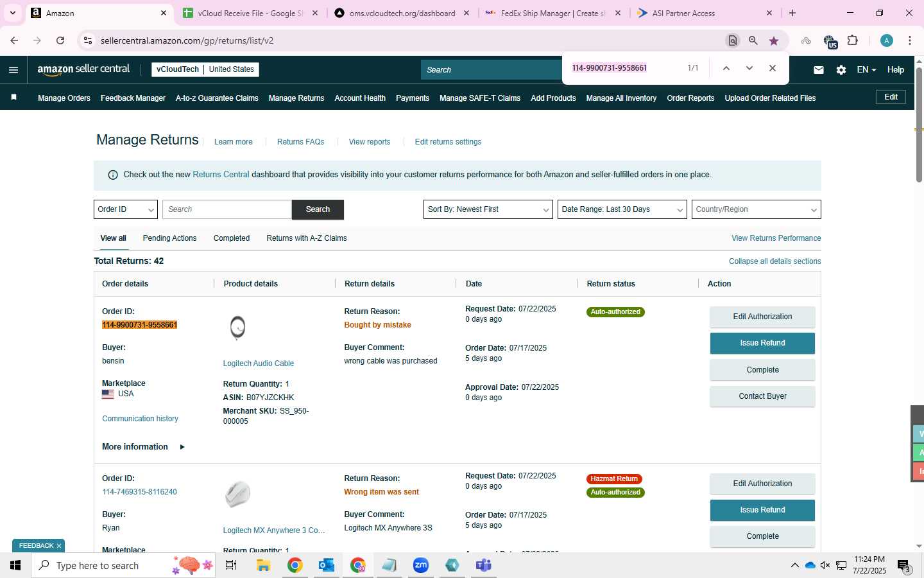Click Edit Authorization for Logitech Audio Cable return
This screenshot has height=578, width=924.
pyautogui.click(x=762, y=317)
